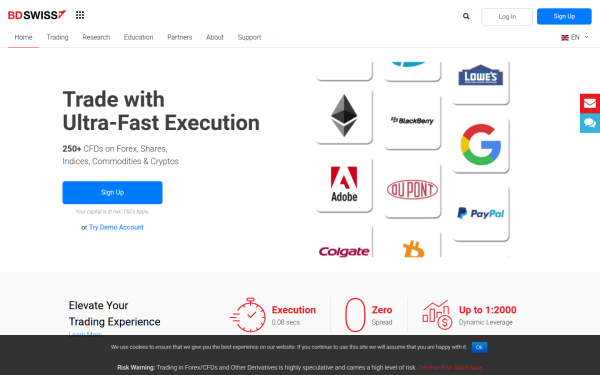600x375 pixels.
Task: Click the BDSwiss logo
Action: [37, 15]
